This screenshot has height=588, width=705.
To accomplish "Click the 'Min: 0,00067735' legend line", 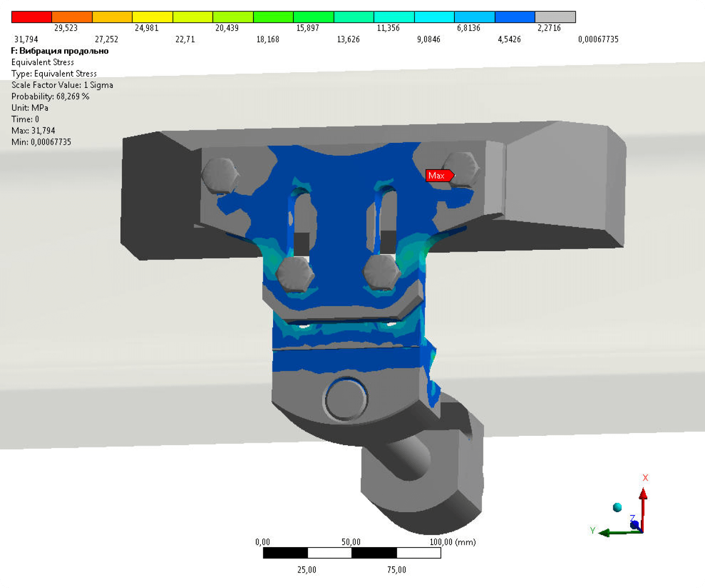I will click(41, 142).
